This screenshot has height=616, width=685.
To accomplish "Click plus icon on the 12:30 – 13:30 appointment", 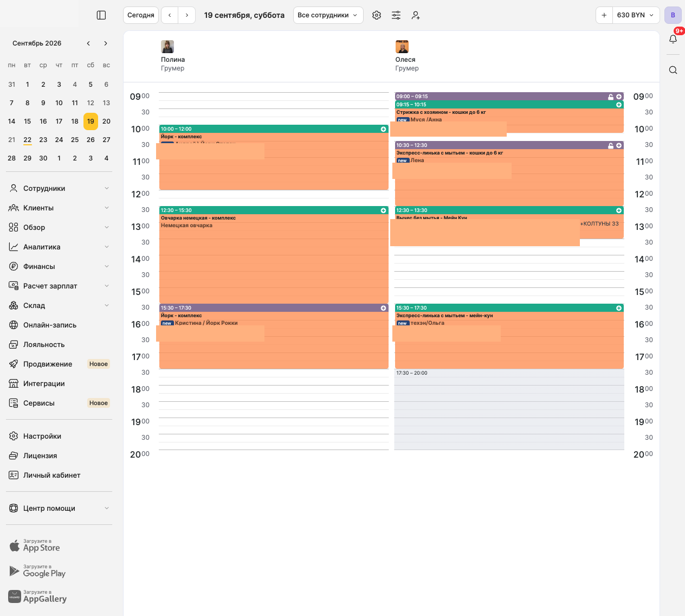I will click(619, 210).
